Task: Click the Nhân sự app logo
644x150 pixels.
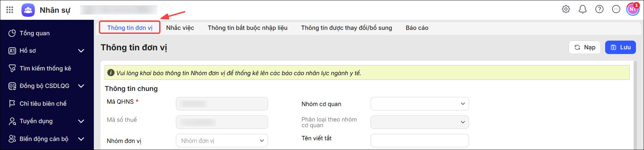Action: pos(28,10)
